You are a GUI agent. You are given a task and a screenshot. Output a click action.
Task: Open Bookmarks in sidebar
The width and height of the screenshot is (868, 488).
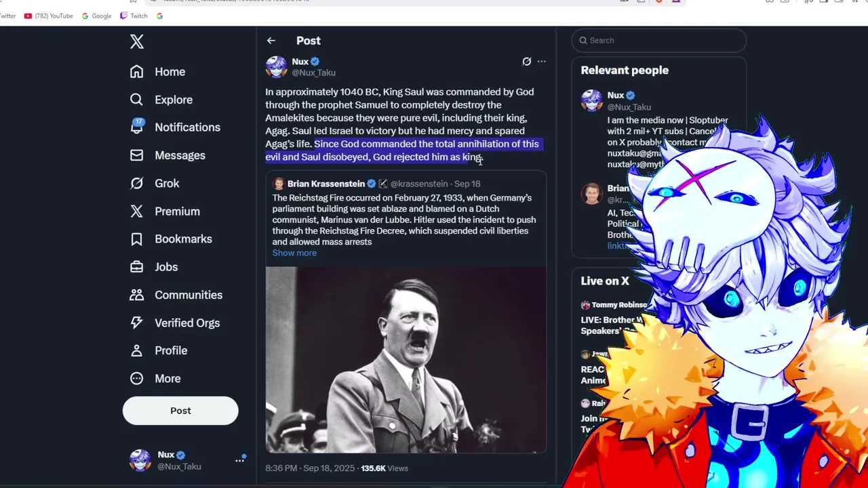[x=171, y=239]
